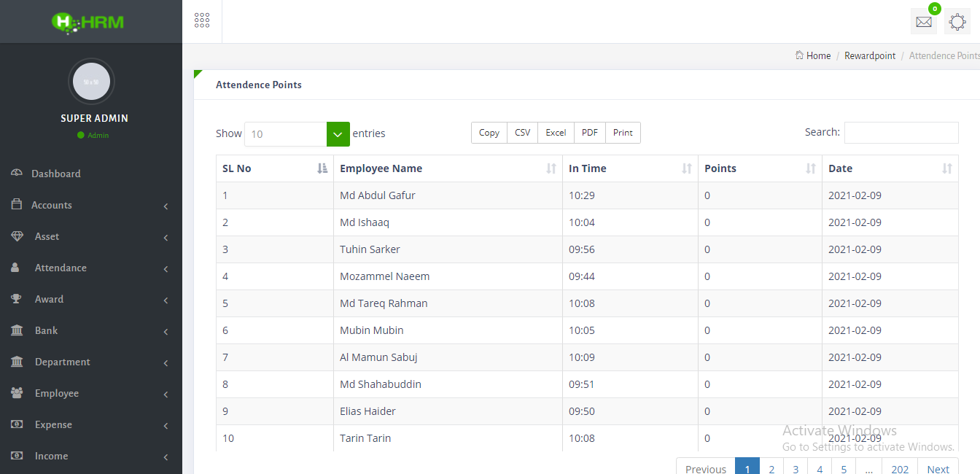
Task: Sort table by Employee Name column
Action: pyautogui.click(x=447, y=168)
